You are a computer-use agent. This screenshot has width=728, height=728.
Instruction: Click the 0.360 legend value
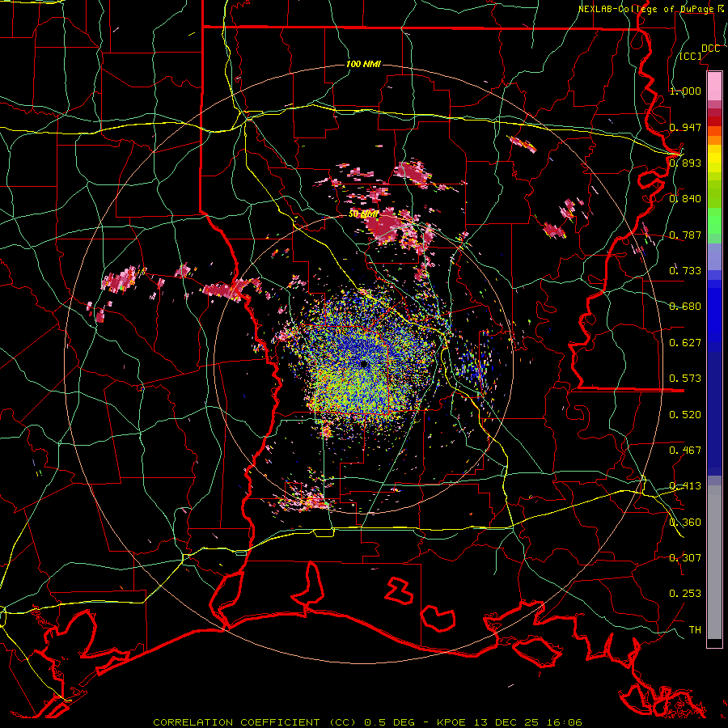tap(685, 522)
